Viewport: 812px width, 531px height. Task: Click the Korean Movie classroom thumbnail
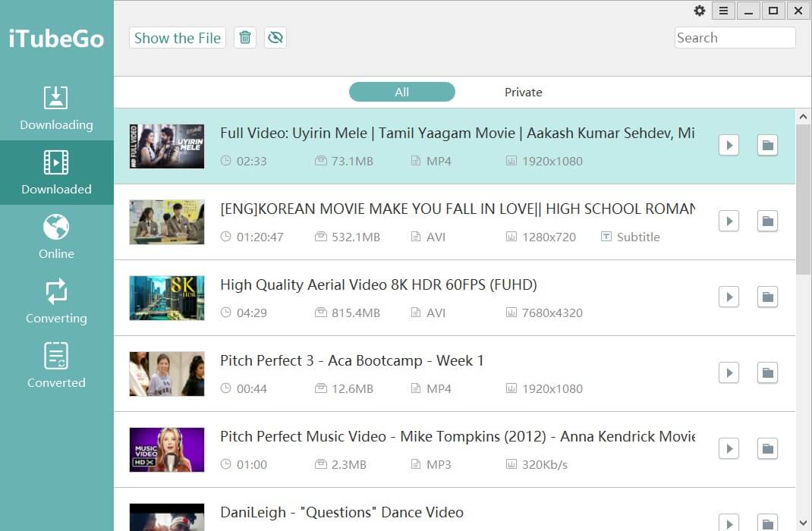pyautogui.click(x=167, y=222)
